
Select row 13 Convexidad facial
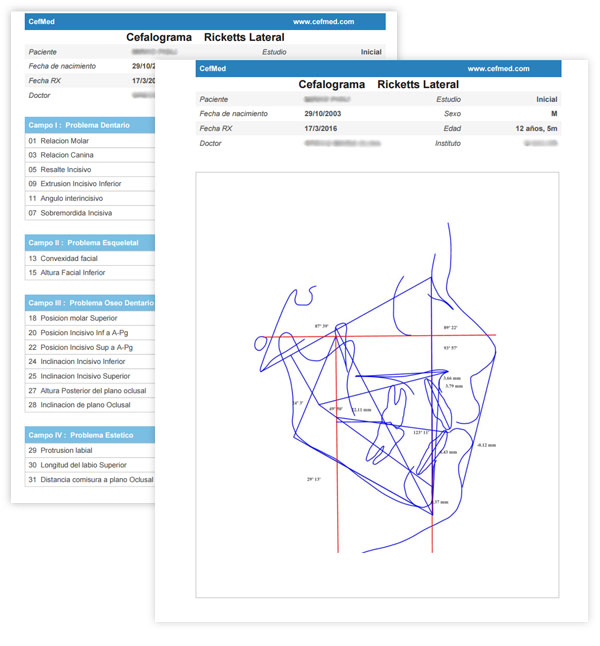pos(90,259)
